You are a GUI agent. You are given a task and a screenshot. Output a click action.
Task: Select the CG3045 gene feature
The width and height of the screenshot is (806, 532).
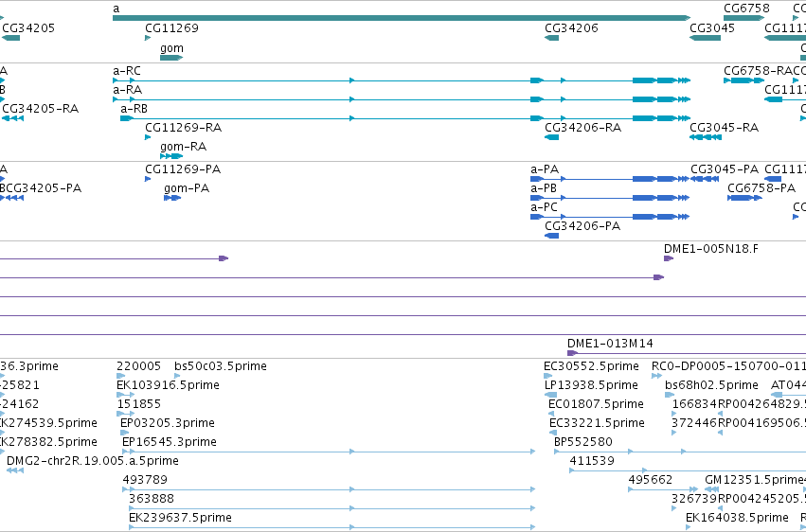tap(706, 38)
